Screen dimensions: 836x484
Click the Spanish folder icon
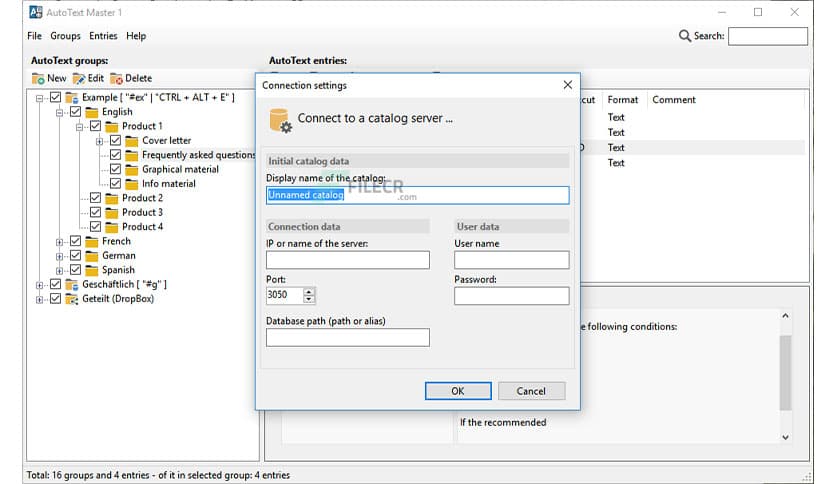coord(92,270)
